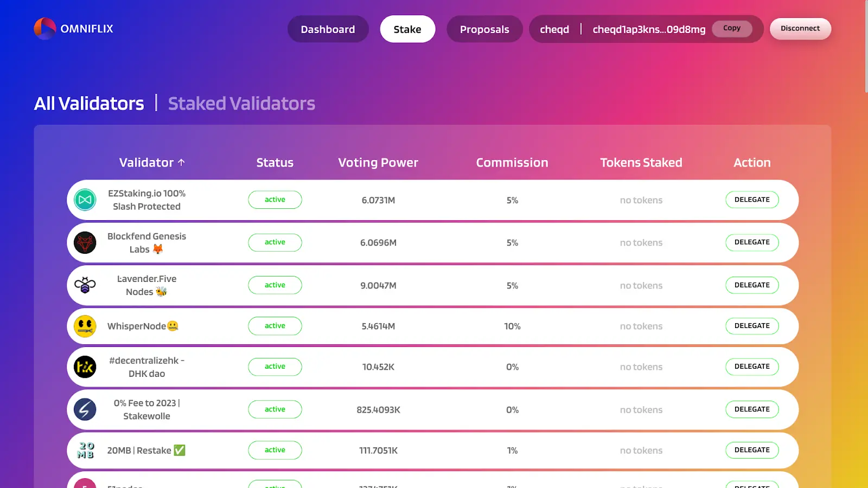
Task: Click the Stakewolle validator avatar
Action: pos(85,409)
